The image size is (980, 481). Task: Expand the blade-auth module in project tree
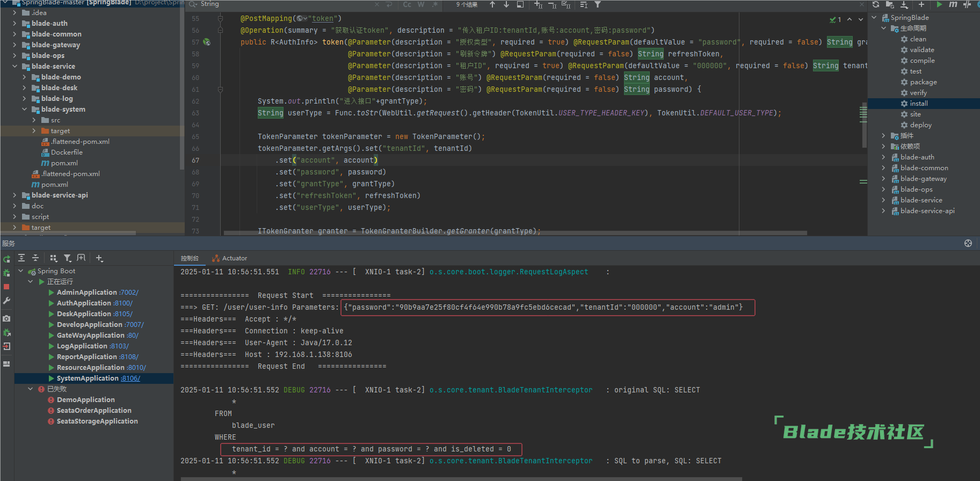15,24
